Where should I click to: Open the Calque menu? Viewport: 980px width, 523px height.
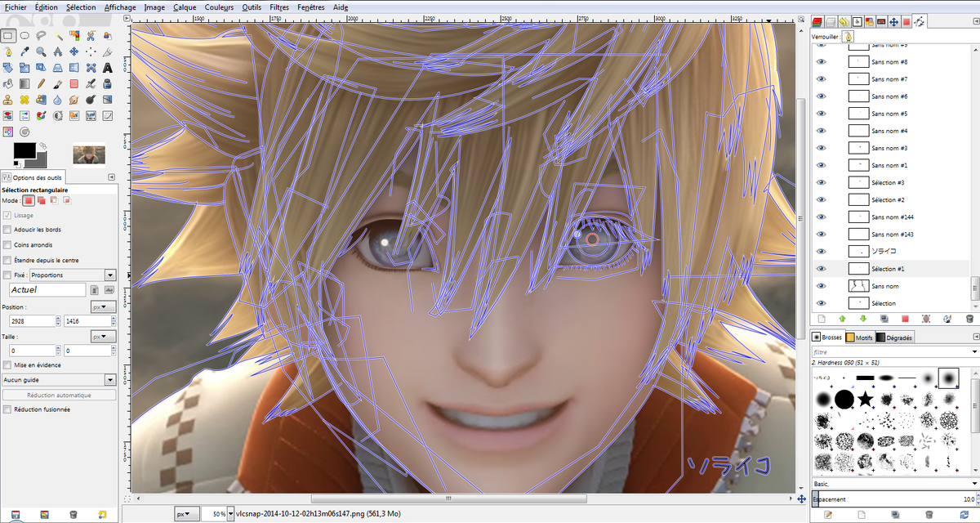pyautogui.click(x=185, y=7)
